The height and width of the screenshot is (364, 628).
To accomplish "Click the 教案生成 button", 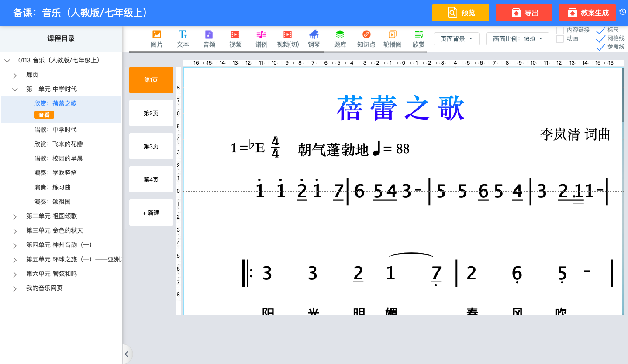I will point(587,13).
